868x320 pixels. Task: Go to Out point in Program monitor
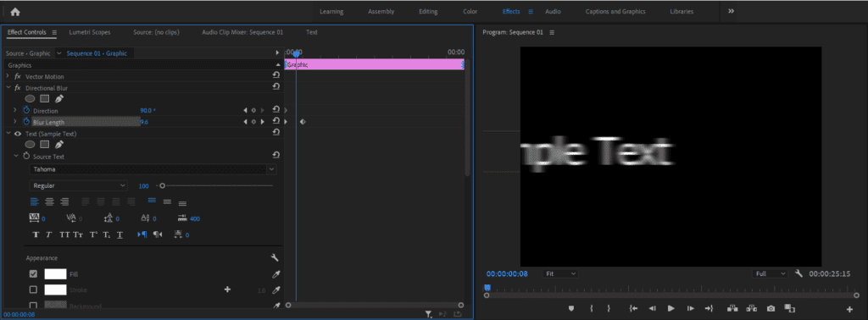[x=709, y=308]
